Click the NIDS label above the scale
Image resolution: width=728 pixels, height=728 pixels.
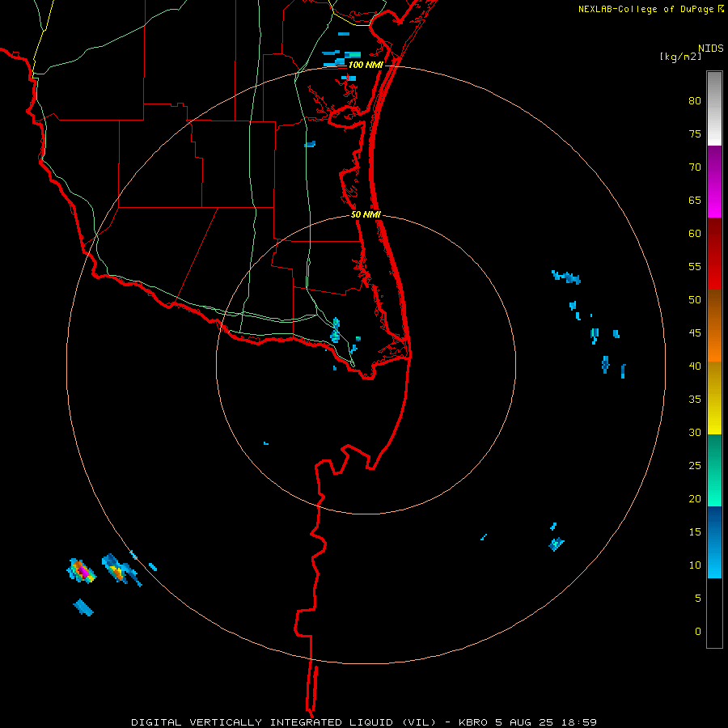pos(711,49)
